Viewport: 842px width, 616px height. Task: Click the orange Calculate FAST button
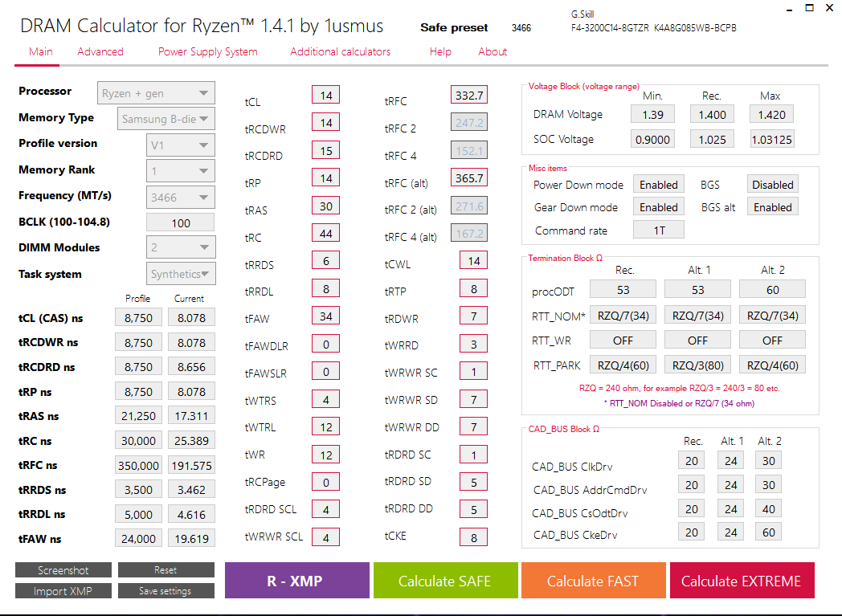[594, 581]
